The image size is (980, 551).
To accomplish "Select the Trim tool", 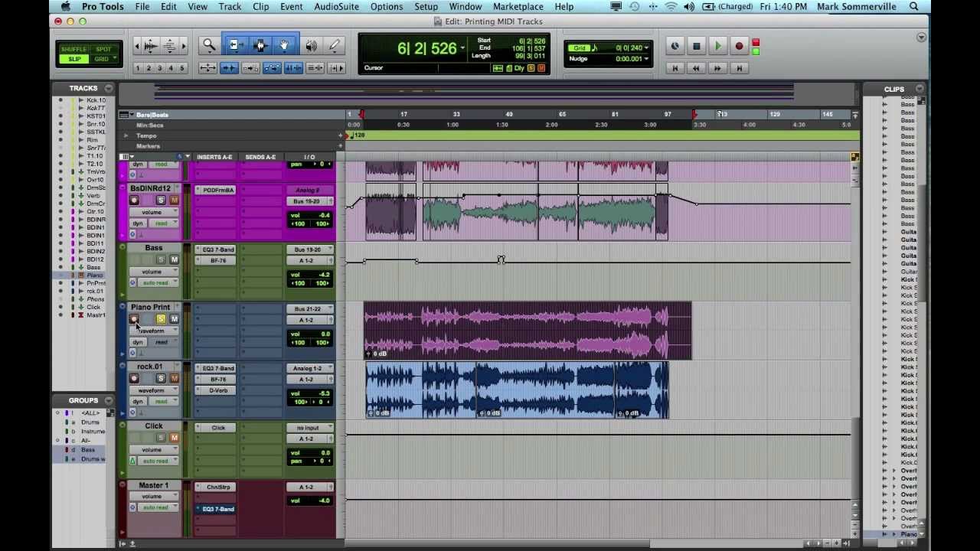I will coord(235,47).
